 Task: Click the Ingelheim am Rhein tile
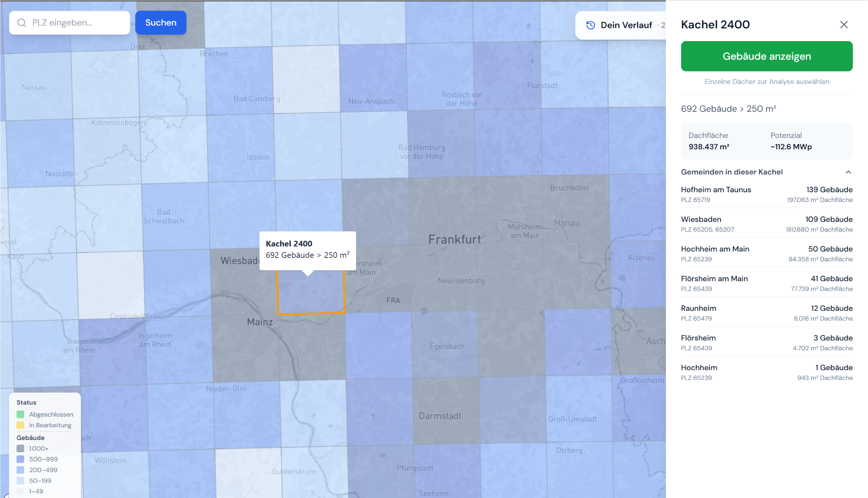(x=178, y=351)
